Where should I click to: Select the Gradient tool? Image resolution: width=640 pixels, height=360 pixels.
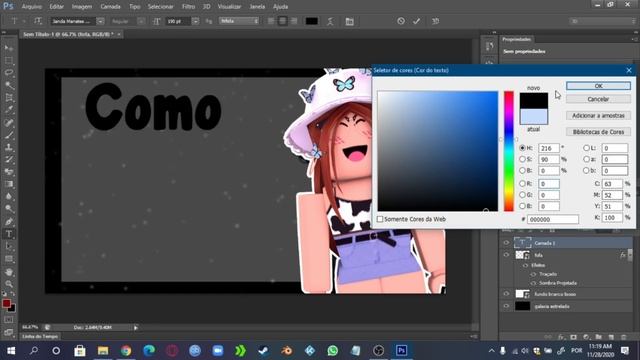tap(9, 184)
